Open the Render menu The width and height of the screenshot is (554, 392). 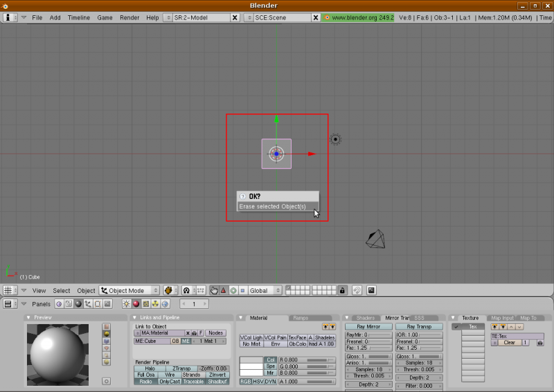129,17
